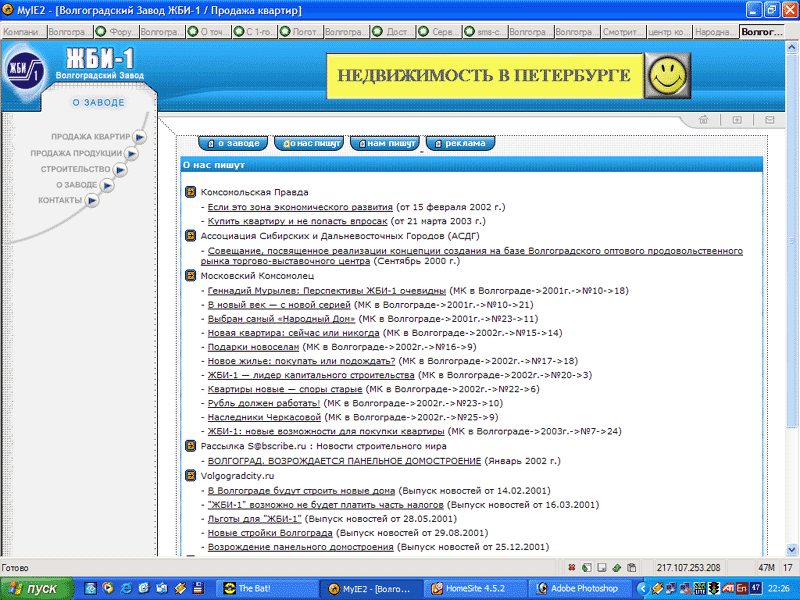
Task: Expand Volgogradcity.ru section icon
Action: click(191, 477)
